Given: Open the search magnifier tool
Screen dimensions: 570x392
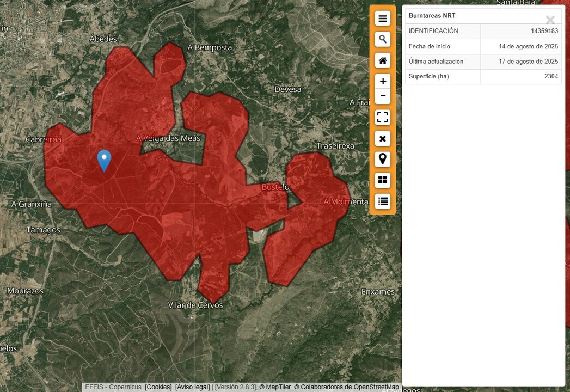Looking at the screenshot, I should tap(382, 39).
